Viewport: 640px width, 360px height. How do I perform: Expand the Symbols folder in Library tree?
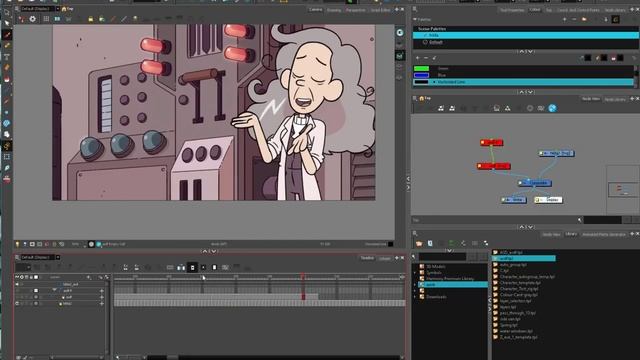pos(415,273)
